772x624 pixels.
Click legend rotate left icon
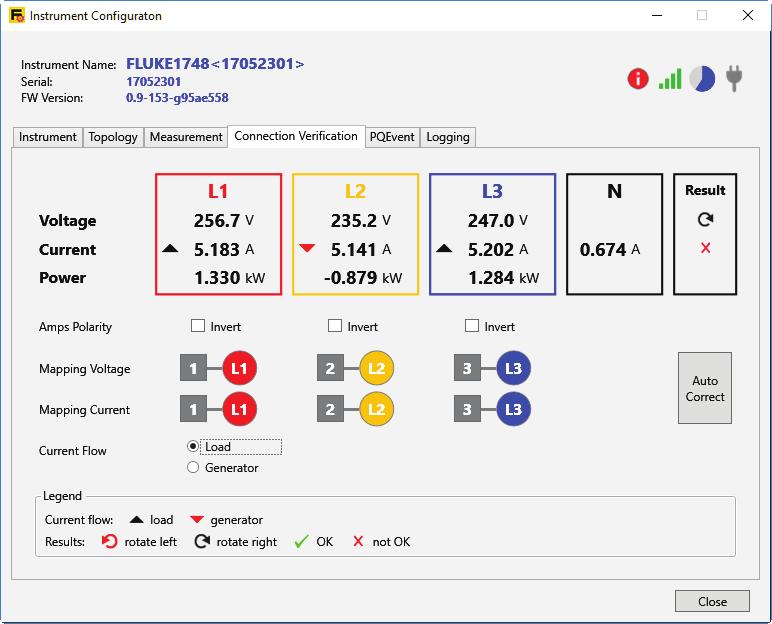point(109,541)
